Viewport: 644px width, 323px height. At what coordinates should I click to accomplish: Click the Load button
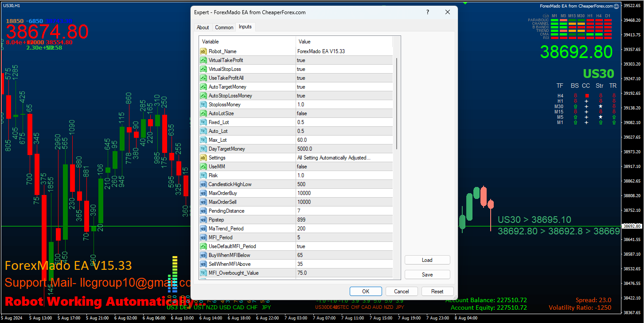point(427,260)
